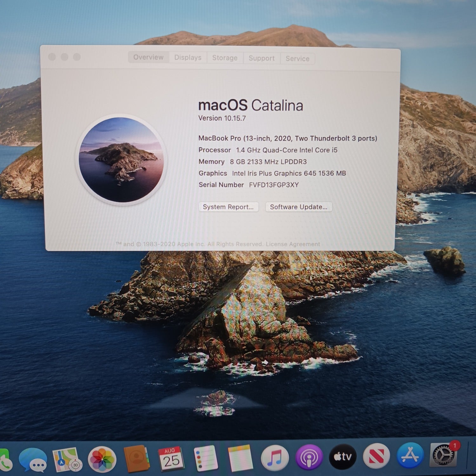
Task: Launch Reminders from the Dock
Action: 206,458
